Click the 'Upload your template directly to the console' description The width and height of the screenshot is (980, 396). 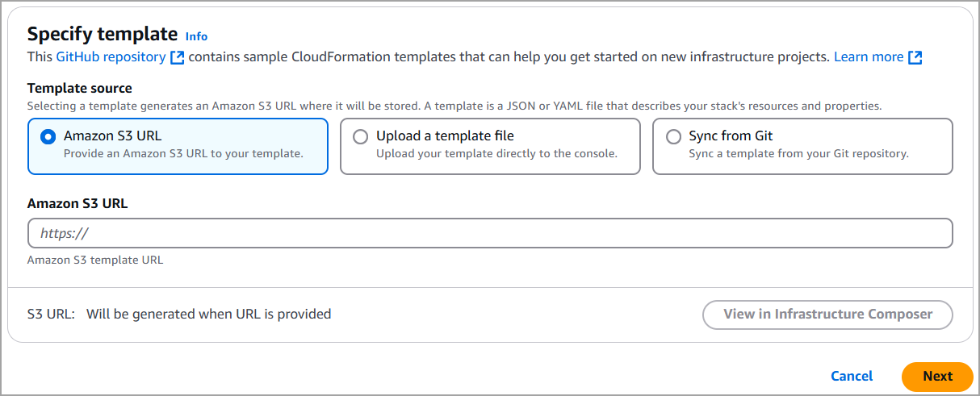click(496, 153)
